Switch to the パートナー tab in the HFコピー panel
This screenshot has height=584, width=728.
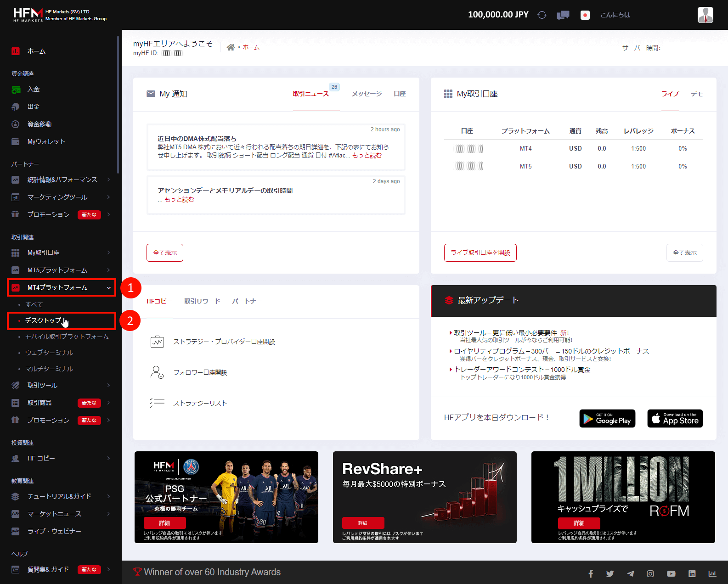point(247,301)
